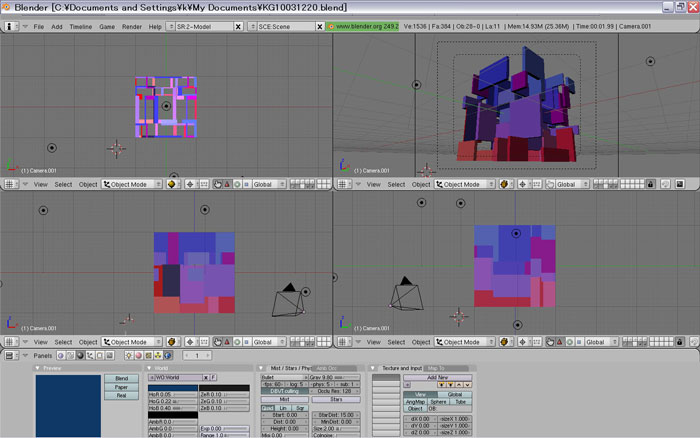Screen dimensions: 700x438
Task: Collapse the Preview panel triangle
Action: point(38,368)
